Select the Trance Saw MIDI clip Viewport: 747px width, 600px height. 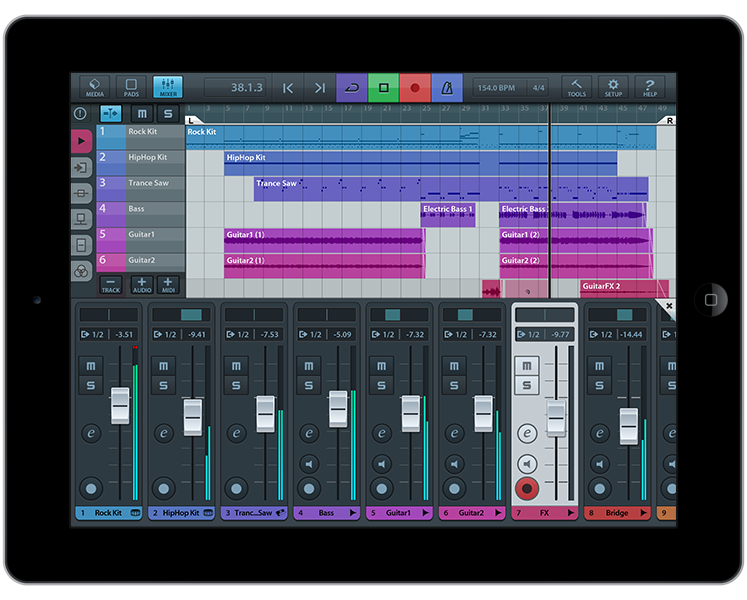pyautogui.click(x=451, y=189)
